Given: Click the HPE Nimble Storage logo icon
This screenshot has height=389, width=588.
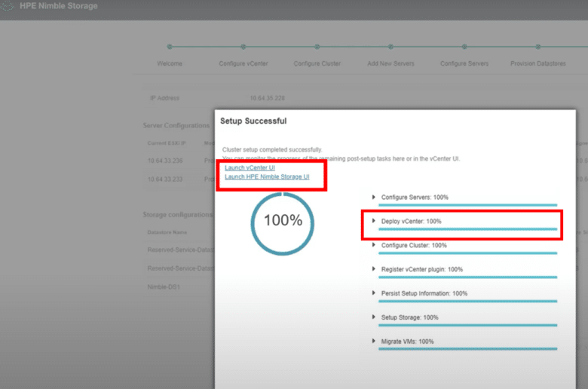Looking at the screenshot, I should pos(7,5).
